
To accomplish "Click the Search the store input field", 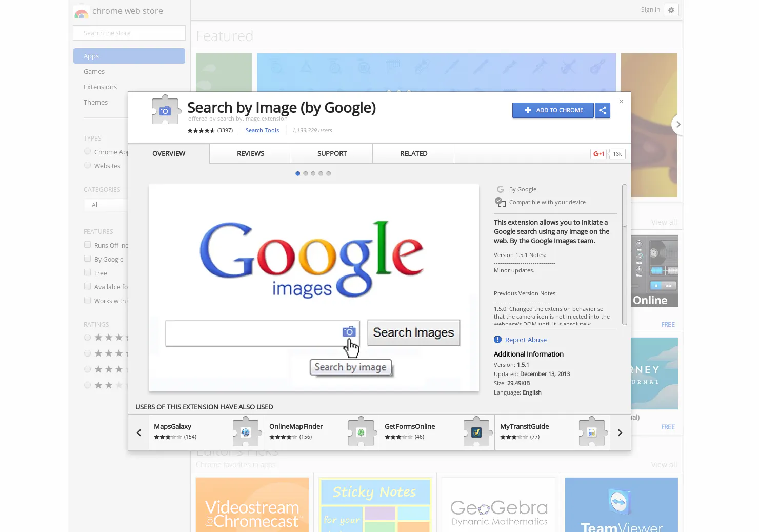I will [x=129, y=33].
